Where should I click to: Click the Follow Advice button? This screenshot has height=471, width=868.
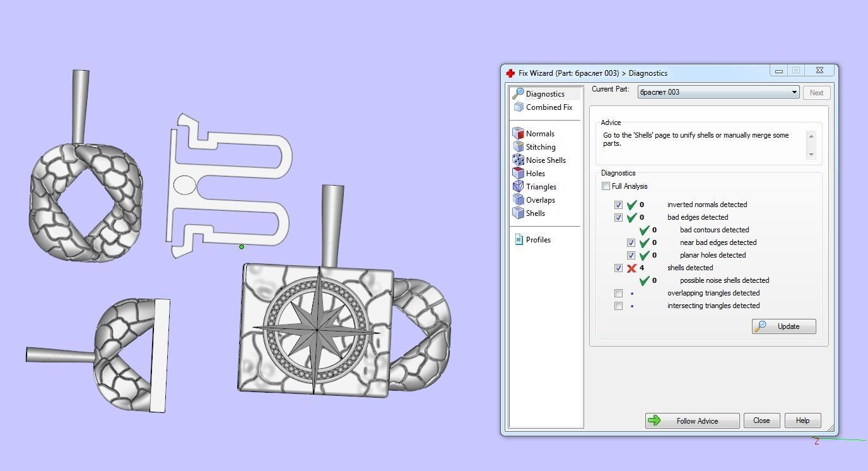(692, 420)
